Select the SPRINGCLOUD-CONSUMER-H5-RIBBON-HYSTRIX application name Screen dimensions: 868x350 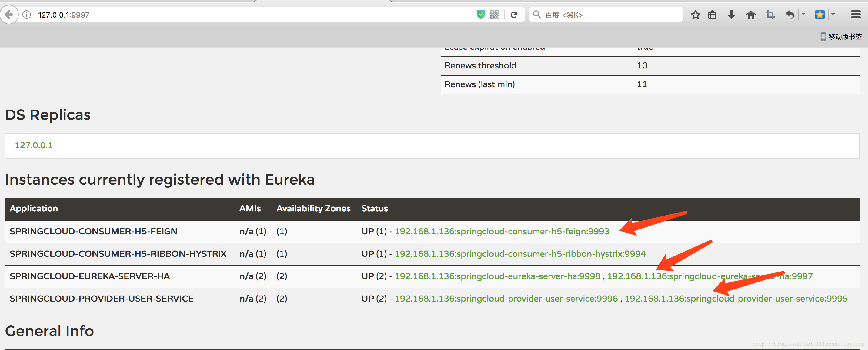(x=118, y=254)
